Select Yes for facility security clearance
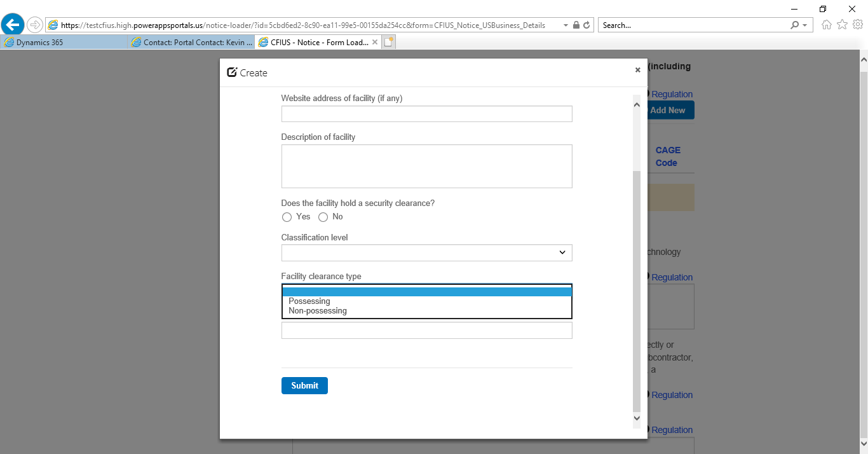The image size is (868, 454). point(287,217)
